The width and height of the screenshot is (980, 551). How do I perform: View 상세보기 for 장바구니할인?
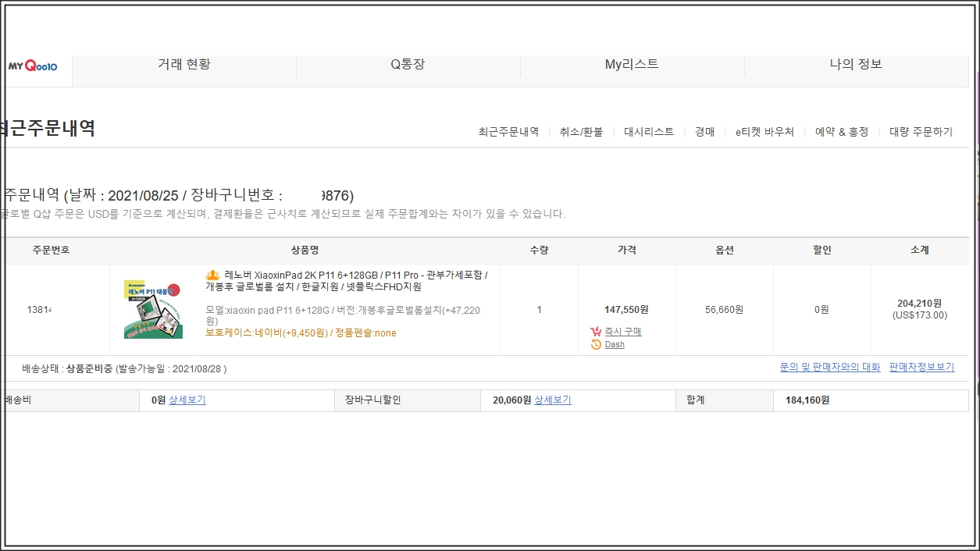coord(553,400)
